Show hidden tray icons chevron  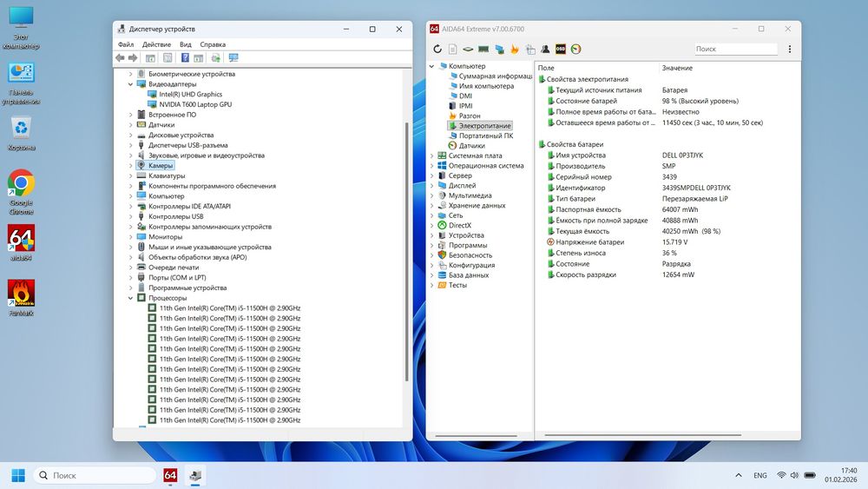[x=739, y=475]
